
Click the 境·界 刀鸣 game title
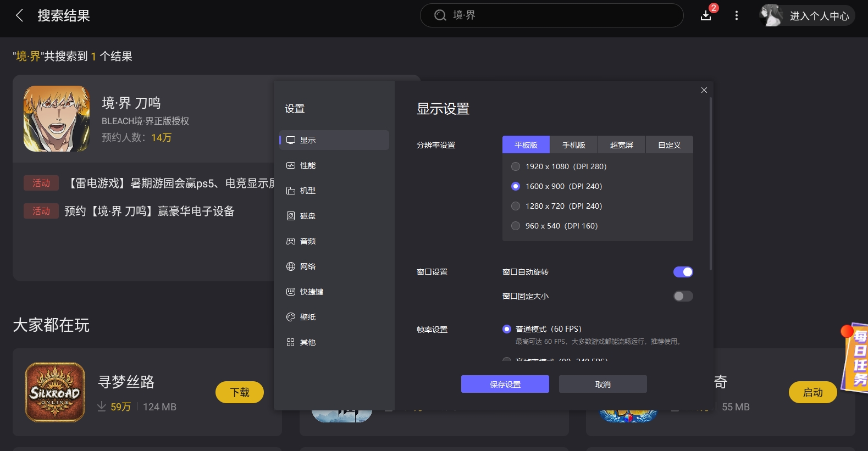131,103
